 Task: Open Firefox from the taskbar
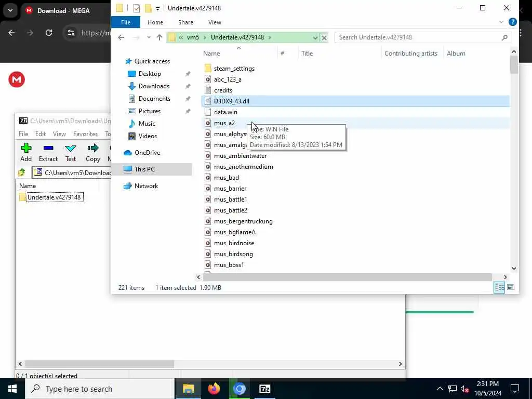tap(214, 389)
